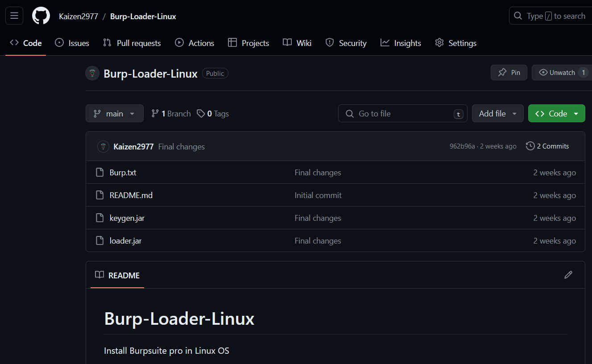The image size is (592, 364).
Task: Click Kaizen2977 avatar in latest commit row
Action: click(103, 146)
